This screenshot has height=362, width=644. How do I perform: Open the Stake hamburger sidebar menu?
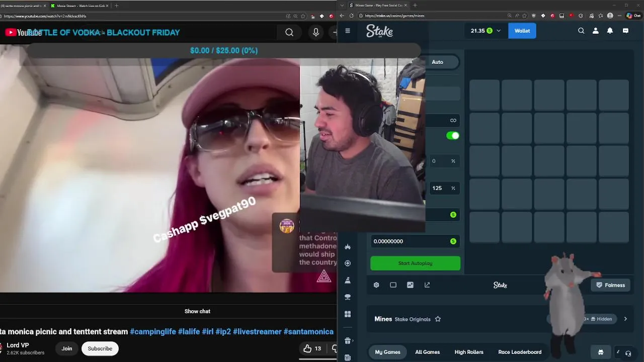point(347,31)
